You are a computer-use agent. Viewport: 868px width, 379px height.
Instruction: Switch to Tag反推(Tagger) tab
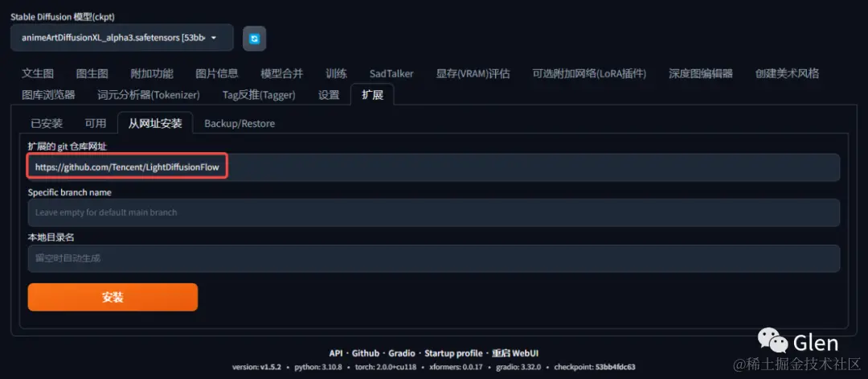tap(259, 95)
